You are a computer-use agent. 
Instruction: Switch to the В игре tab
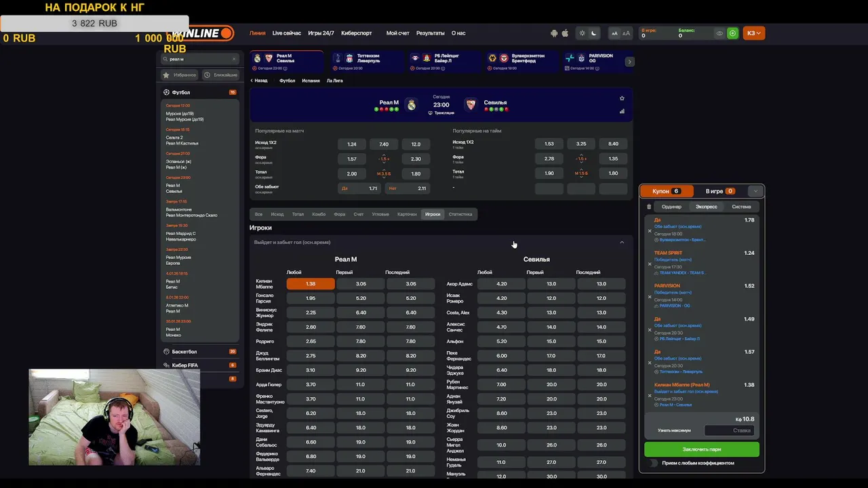720,191
